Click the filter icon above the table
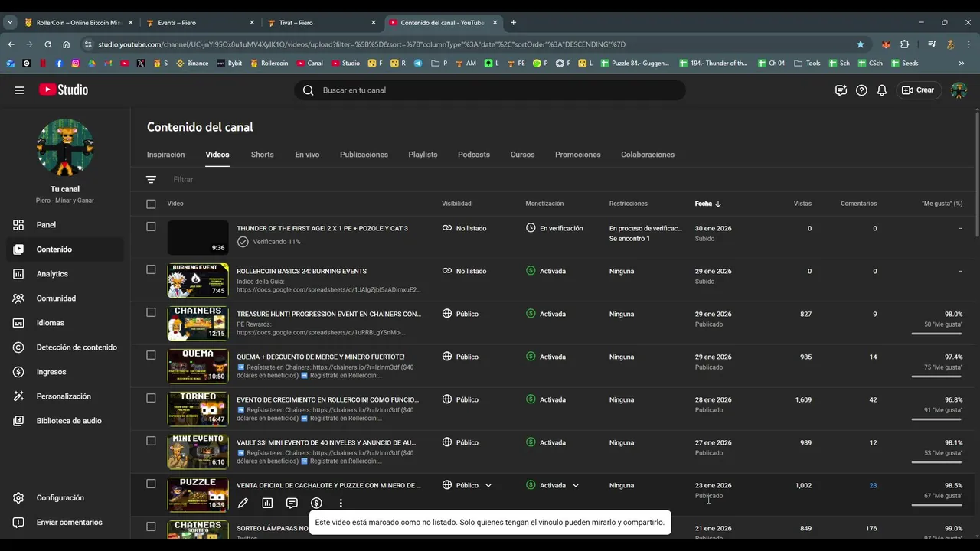This screenshot has height=551, width=980. [151, 179]
